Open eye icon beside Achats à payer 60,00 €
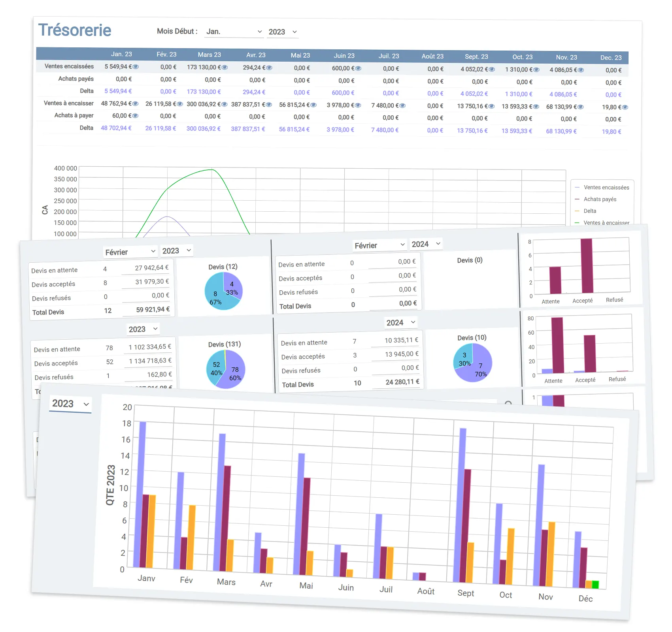This screenshot has width=672, height=632. 135,116
